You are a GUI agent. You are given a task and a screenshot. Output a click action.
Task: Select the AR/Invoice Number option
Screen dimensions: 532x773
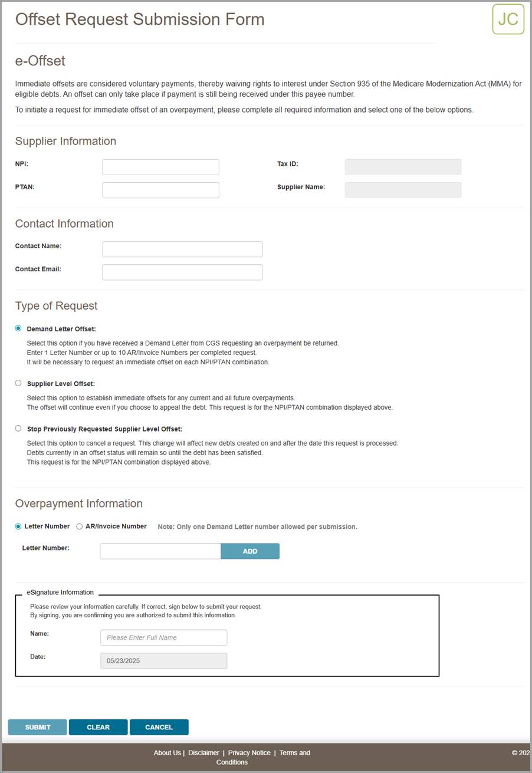(x=79, y=527)
